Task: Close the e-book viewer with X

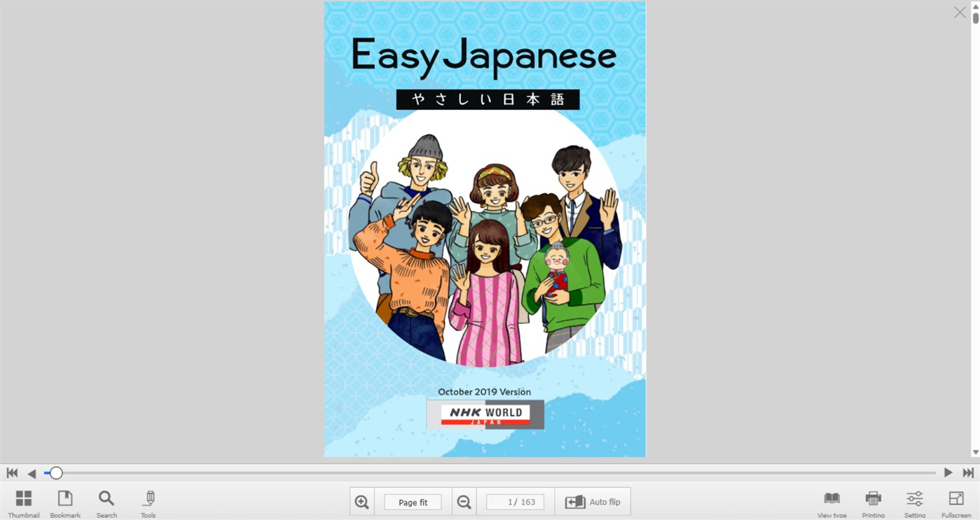Action: [960, 13]
